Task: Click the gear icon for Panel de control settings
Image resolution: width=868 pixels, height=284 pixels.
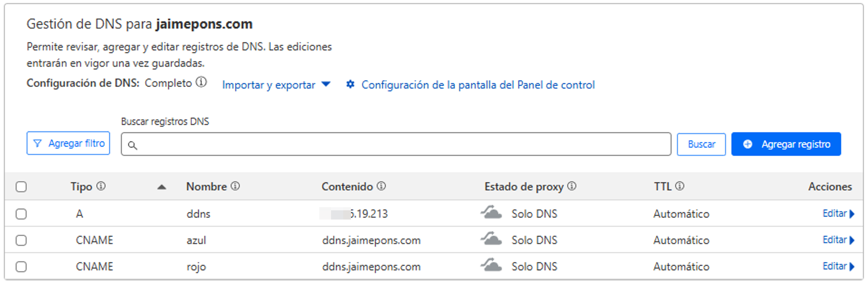Action: [350, 84]
